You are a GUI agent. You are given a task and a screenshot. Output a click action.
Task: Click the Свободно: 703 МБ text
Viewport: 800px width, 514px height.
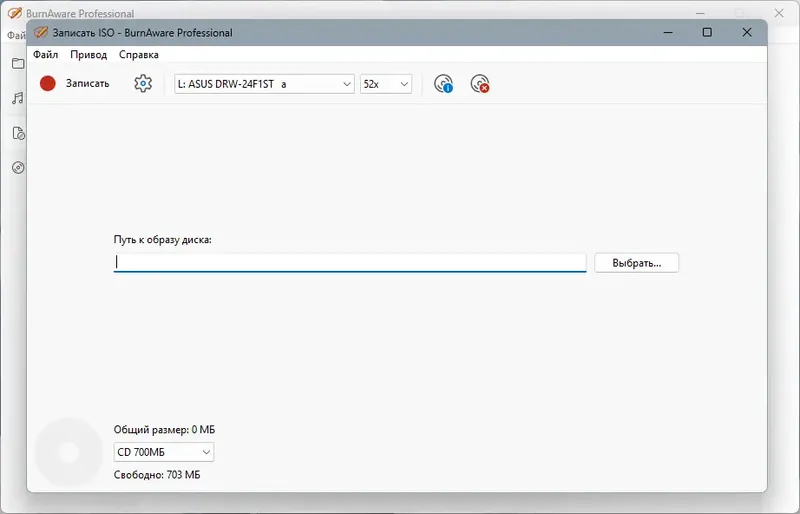tap(157, 475)
